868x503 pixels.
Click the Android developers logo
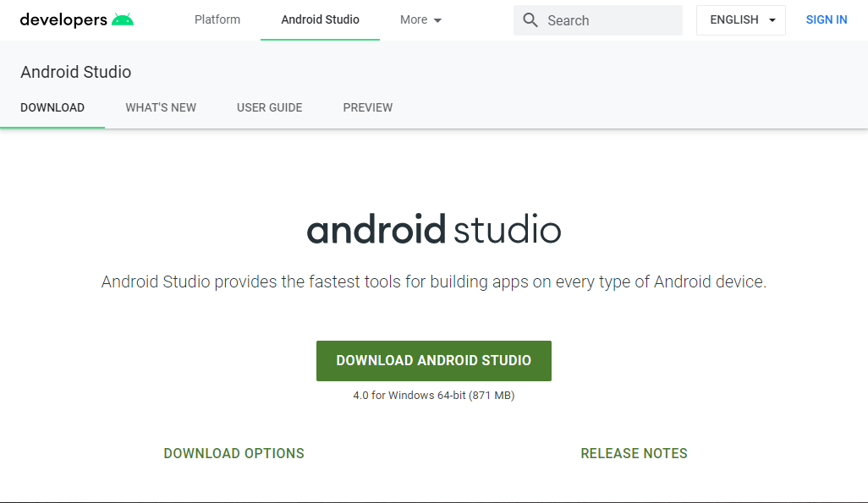click(76, 20)
